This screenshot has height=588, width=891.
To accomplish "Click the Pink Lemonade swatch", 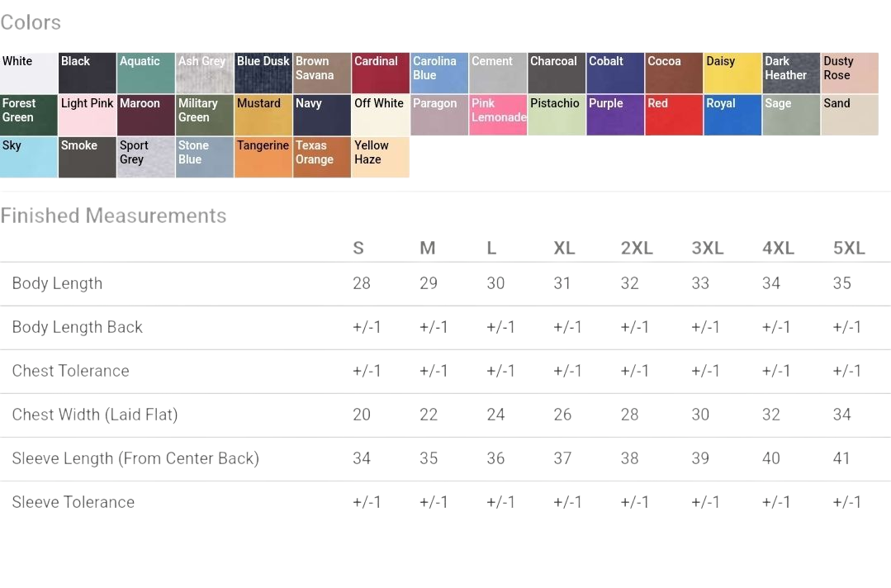I will point(498,116).
